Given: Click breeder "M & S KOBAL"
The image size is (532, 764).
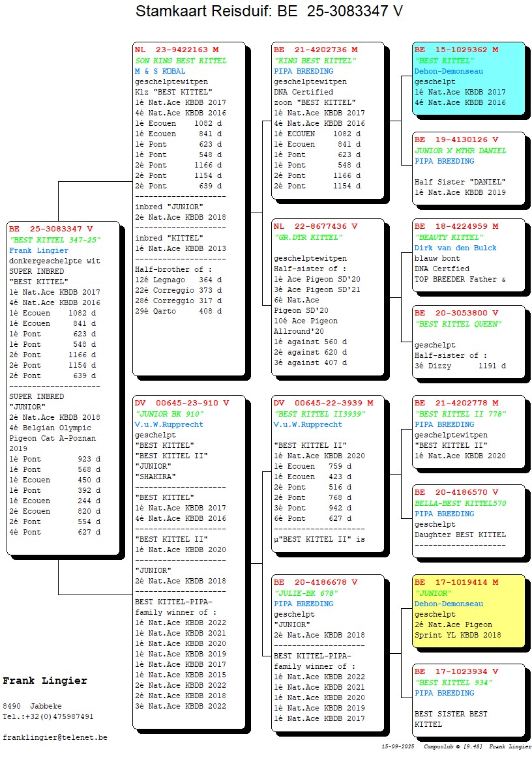Looking at the screenshot, I should point(160,71).
